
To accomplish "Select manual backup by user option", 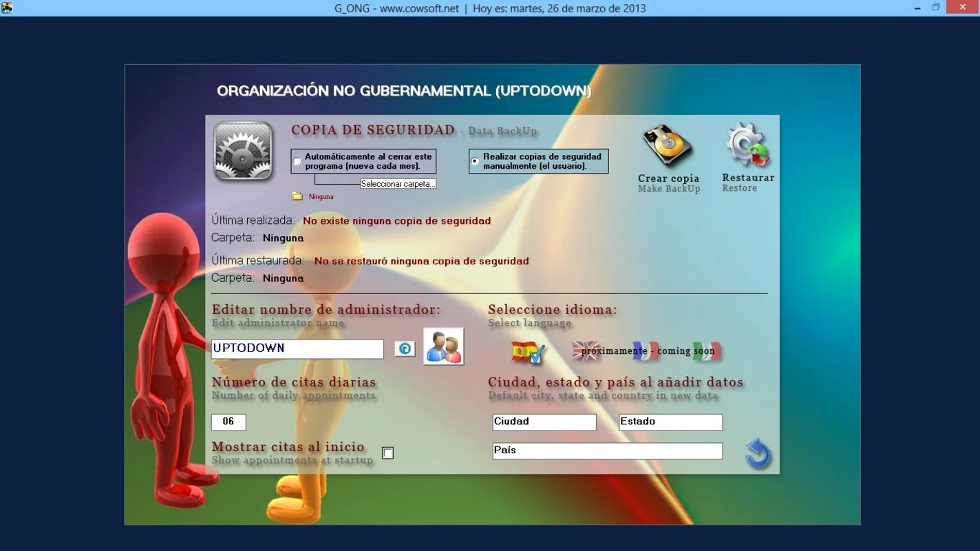I will click(475, 161).
